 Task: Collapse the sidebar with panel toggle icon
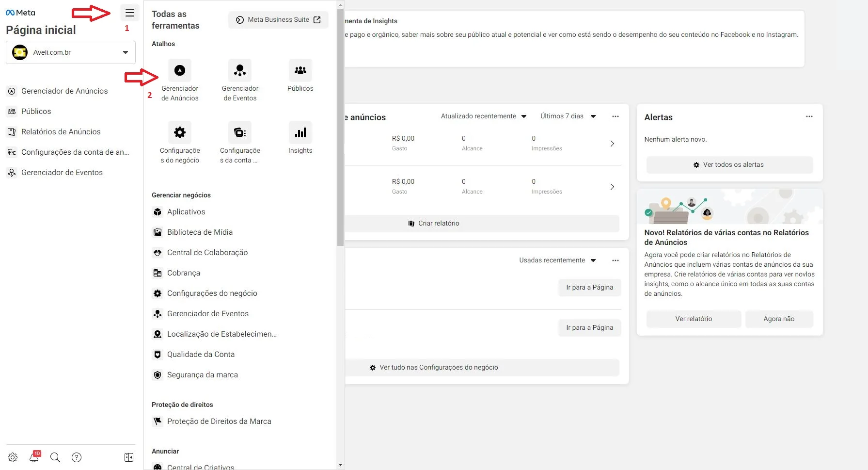pos(129,457)
